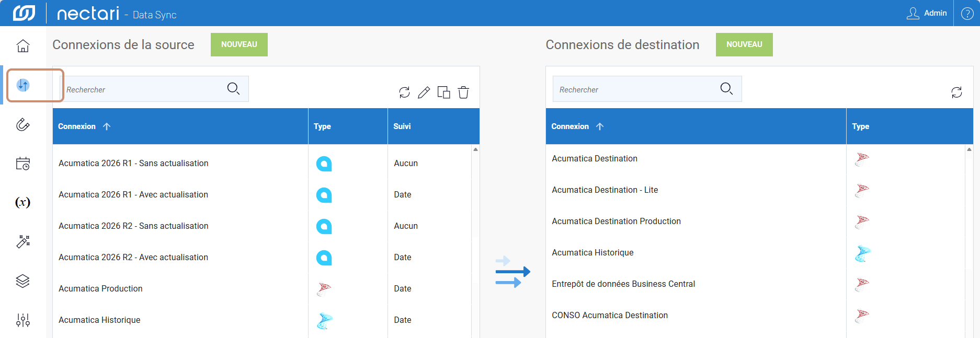Select the CONSO Acumatica Destination row
The image size is (980, 338).
pyautogui.click(x=755, y=316)
